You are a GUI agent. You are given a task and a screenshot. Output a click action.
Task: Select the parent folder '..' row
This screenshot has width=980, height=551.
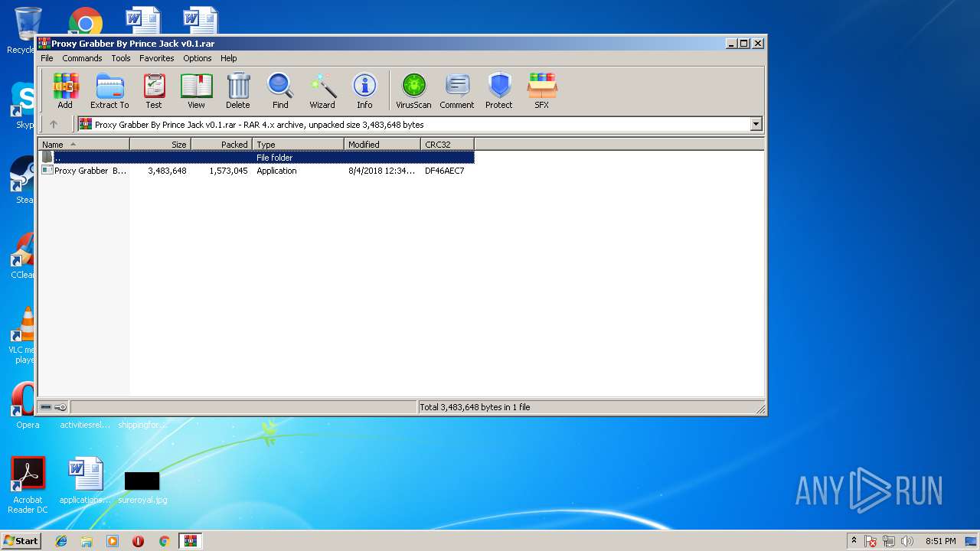pos(256,157)
